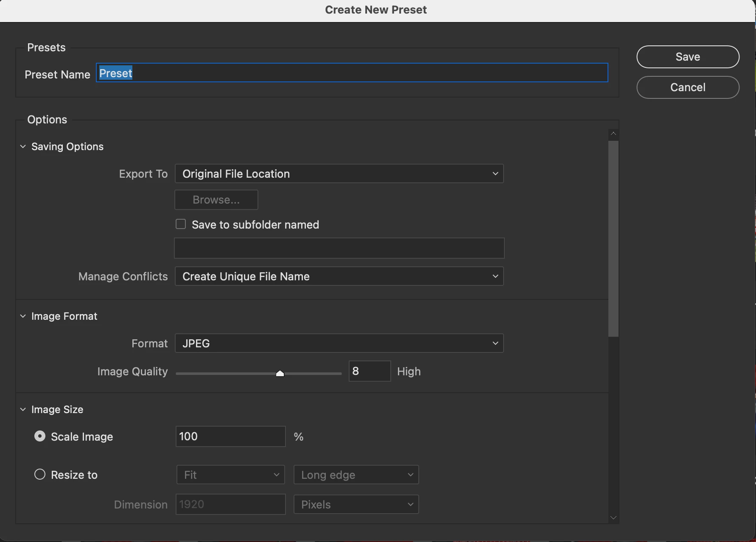Enable Save to subfolder named checkbox
Image resolution: width=756 pixels, height=542 pixels.
coord(181,224)
